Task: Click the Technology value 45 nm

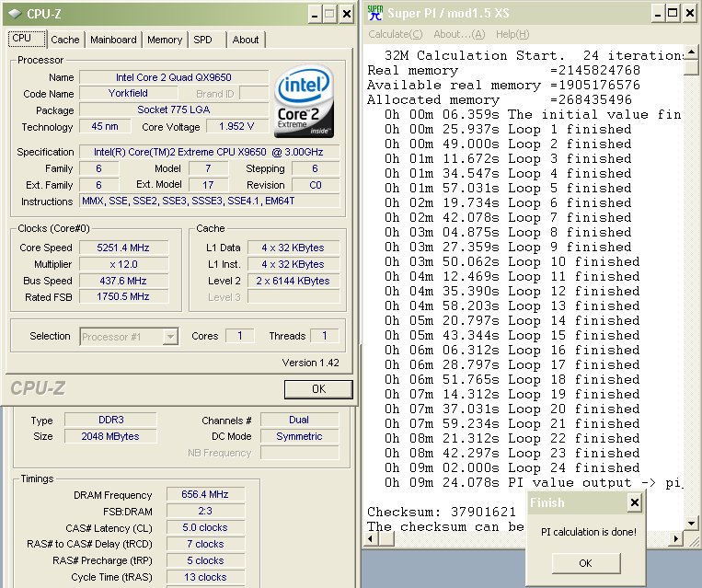Action: 105,126
